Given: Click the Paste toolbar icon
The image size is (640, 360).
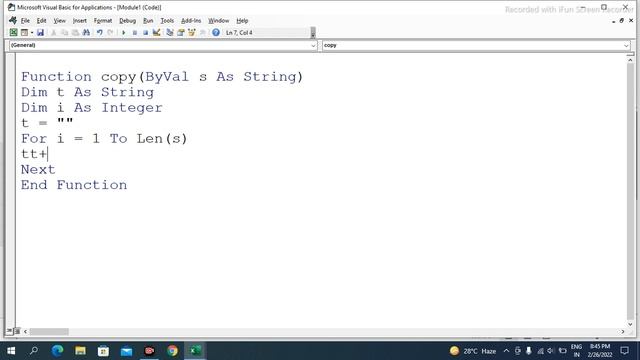Looking at the screenshot, I should [76, 32].
